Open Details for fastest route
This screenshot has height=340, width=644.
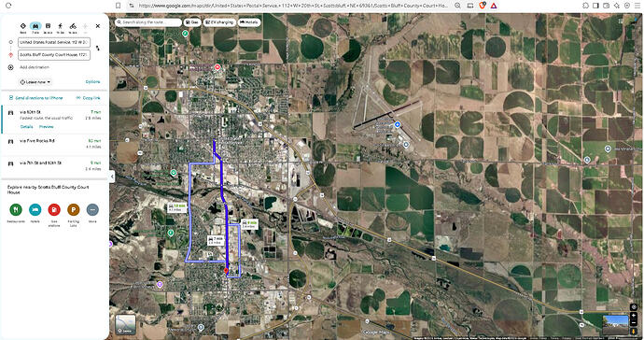pos(27,127)
